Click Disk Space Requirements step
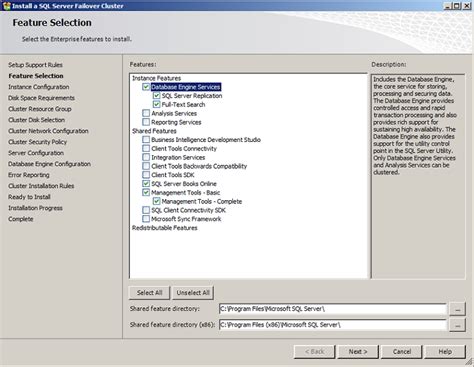The image size is (474, 367). (41, 98)
